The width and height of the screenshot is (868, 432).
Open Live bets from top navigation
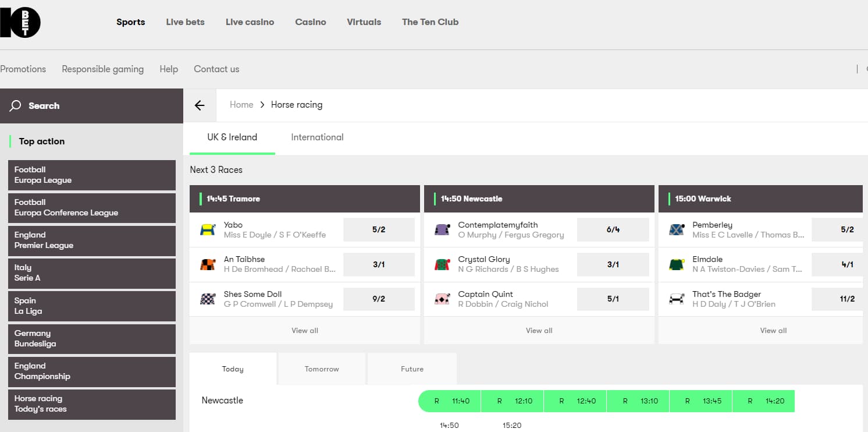[x=186, y=22]
